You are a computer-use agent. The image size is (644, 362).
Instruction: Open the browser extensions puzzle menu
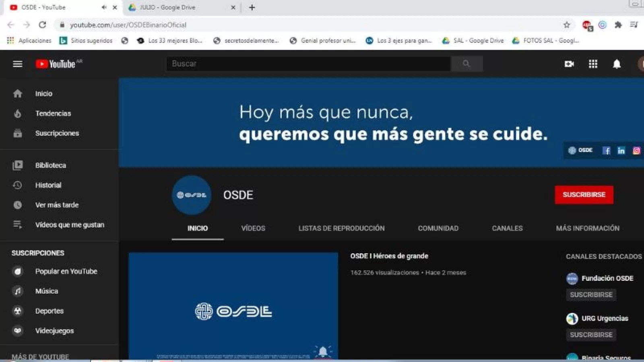click(618, 25)
